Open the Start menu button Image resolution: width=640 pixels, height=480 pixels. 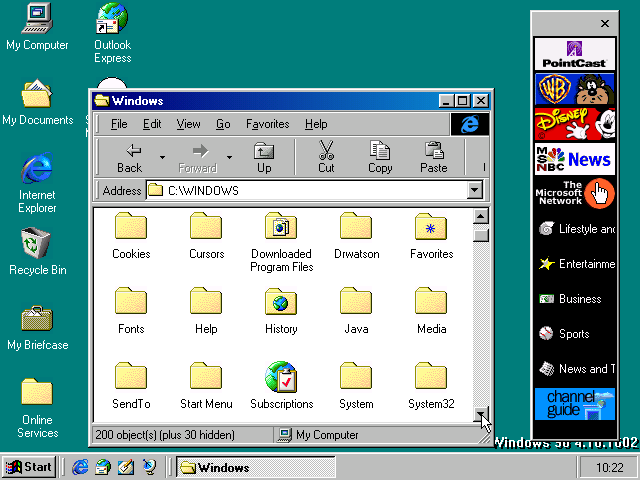pyautogui.click(x=29, y=467)
